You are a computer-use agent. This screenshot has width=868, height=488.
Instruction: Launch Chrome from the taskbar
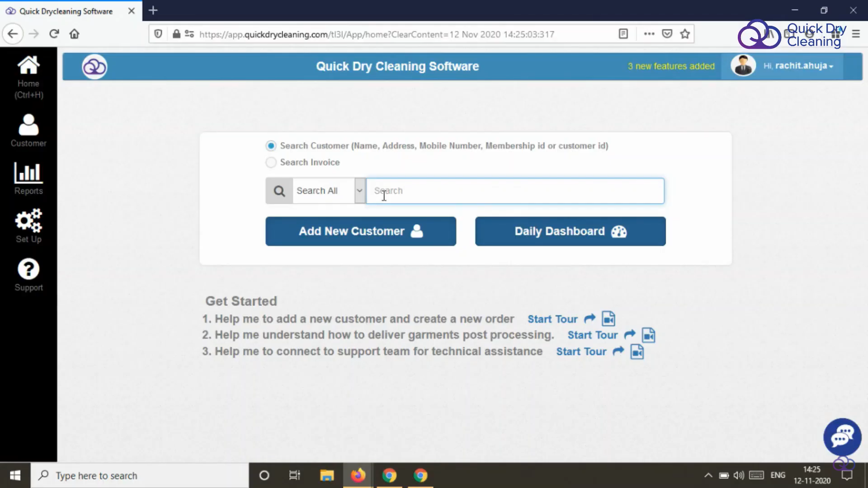390,475
